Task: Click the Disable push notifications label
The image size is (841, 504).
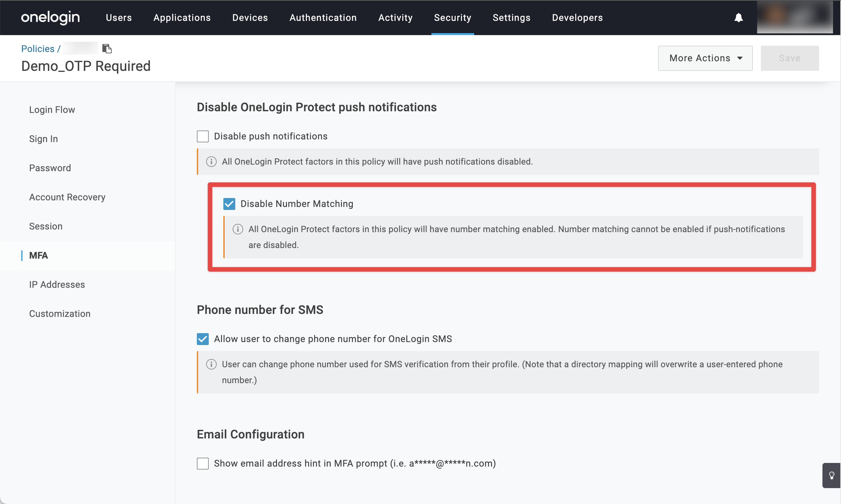Action: click(x=270, y=136)
